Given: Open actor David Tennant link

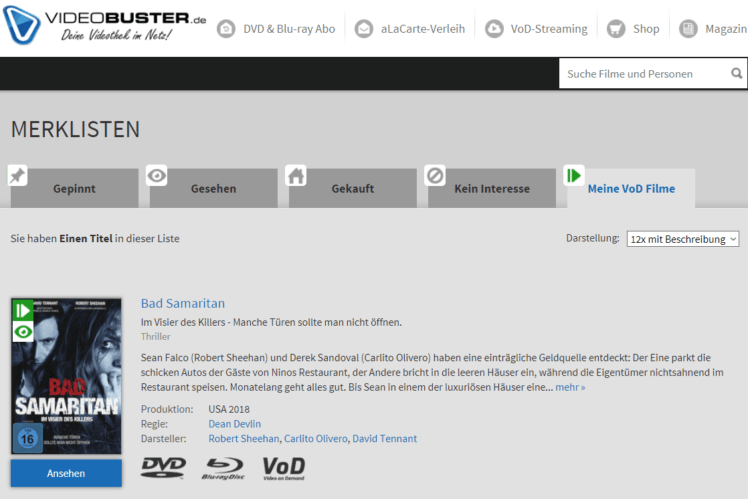Looking at the screenshot, I should (384, 438).
